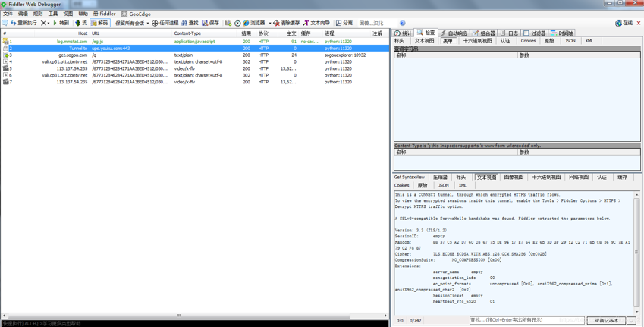Click the 任何进程 crosshair target
This screenshot has width=644, height=327.
(165, 23)
